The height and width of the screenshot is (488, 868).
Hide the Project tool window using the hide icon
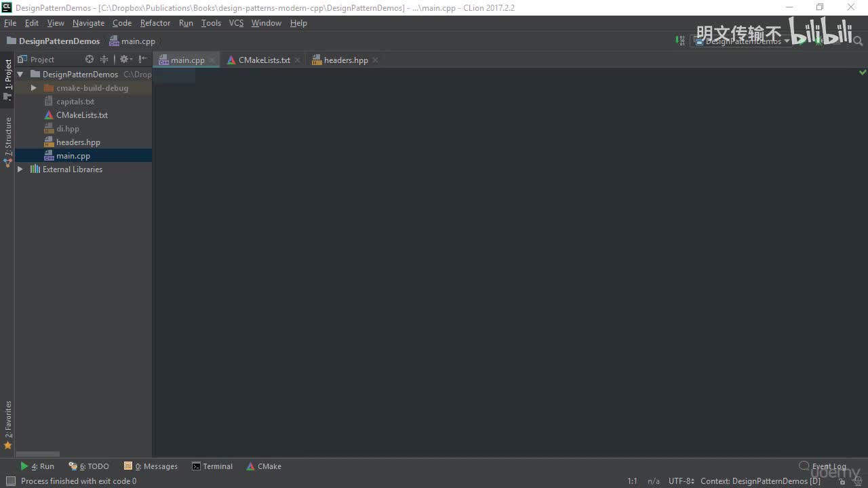tap(143, 60)
